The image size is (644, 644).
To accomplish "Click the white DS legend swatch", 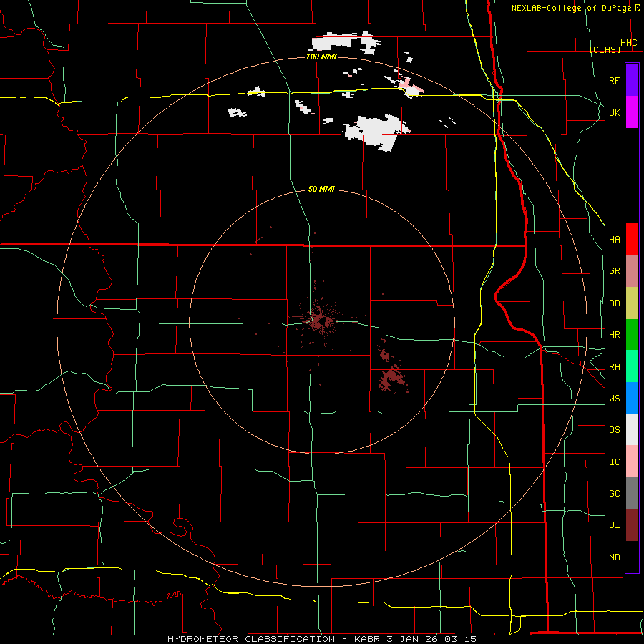I will click(632, 429).
